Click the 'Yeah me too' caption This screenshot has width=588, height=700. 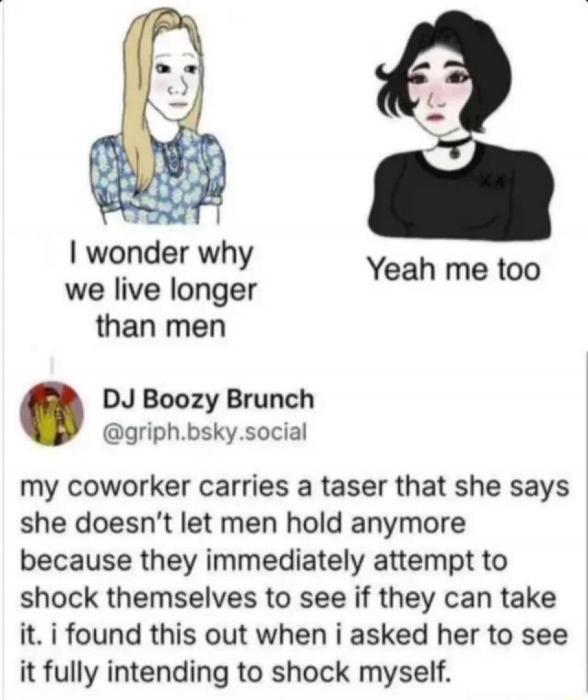[452, 270]
